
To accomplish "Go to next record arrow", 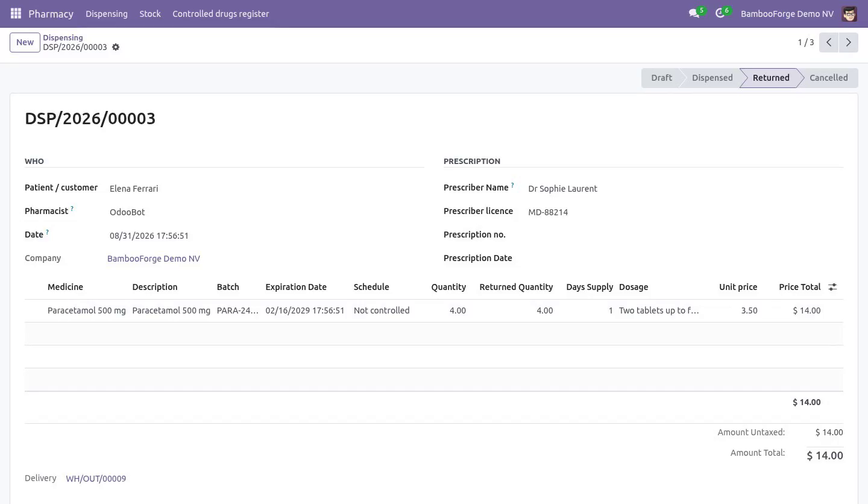I will pyautogui.click(x=848, y=42).
